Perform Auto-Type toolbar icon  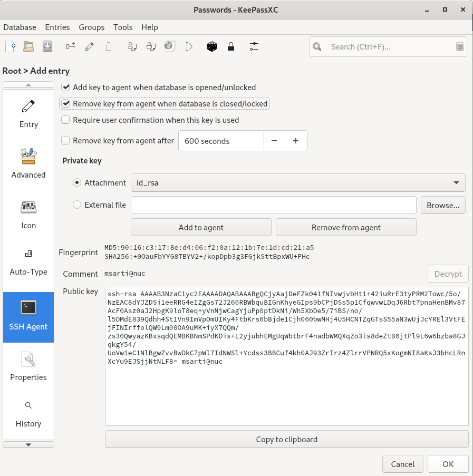[x=189, y=47]
